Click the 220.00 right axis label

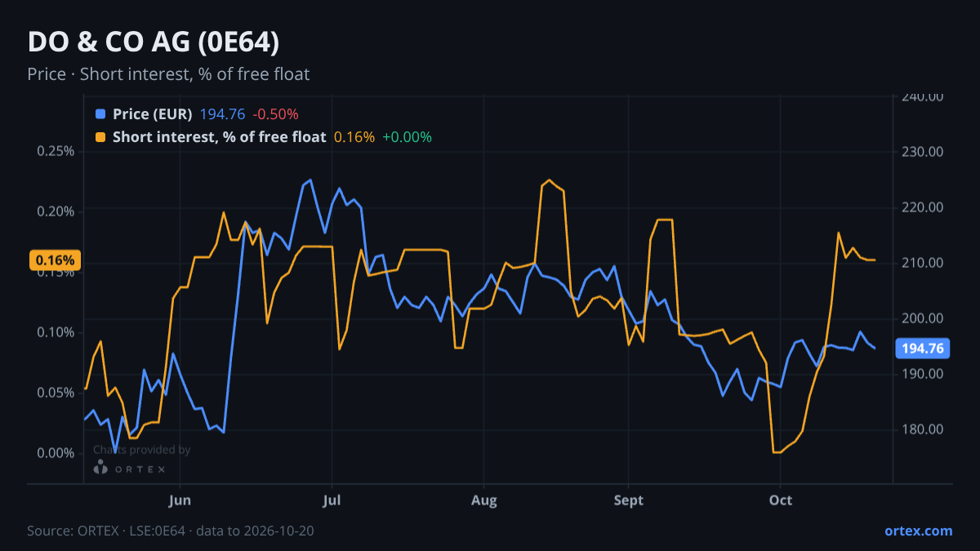pyautogui.click(x=923, y=207)
